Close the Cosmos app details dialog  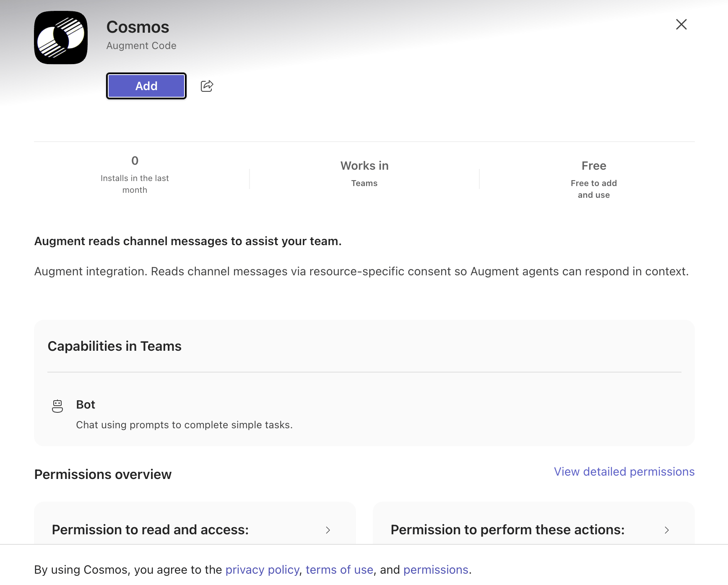coord(681,24)
